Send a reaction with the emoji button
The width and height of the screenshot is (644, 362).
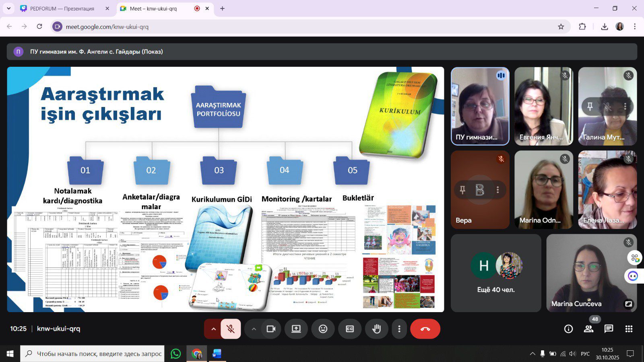click(323, 329)
